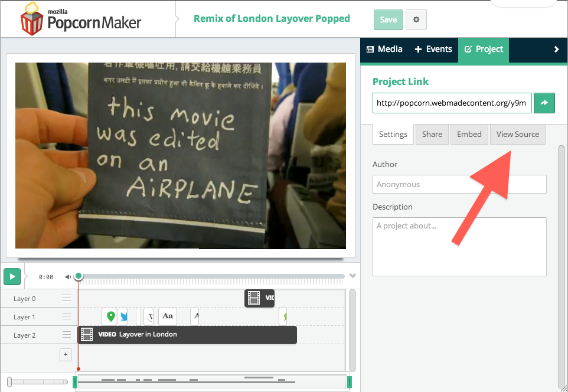Select the Google Maps pin event
Image resolution: width=568 pixels, height=392 pixels.
110,316
